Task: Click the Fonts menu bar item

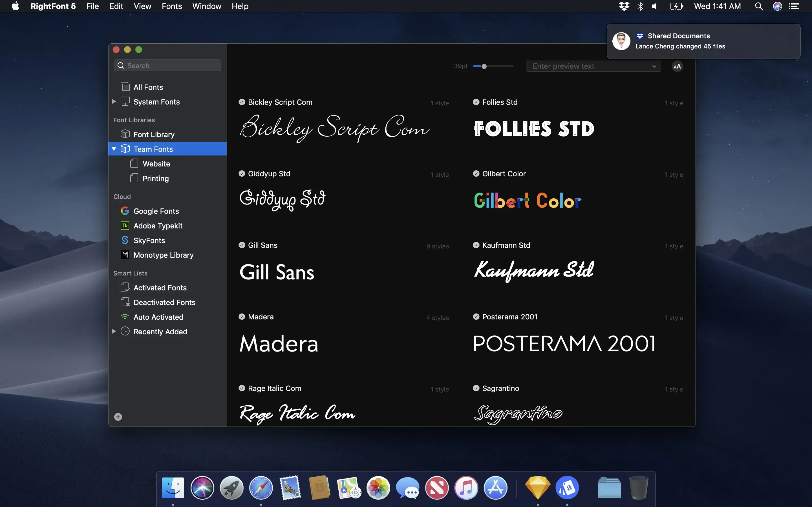Action: coord(171,6)
